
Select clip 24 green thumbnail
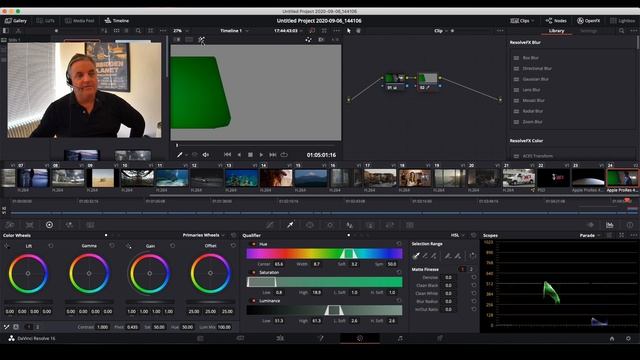(x=622, y=178)
